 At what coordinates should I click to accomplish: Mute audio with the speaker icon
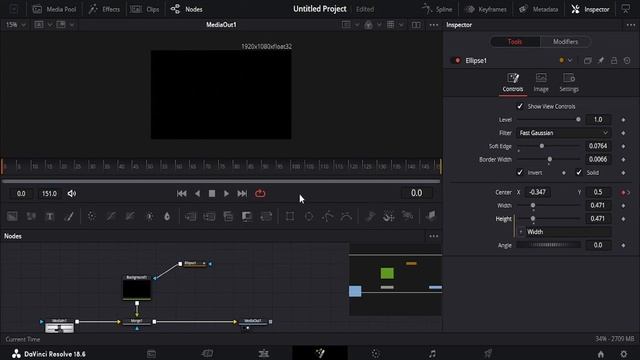72,193
